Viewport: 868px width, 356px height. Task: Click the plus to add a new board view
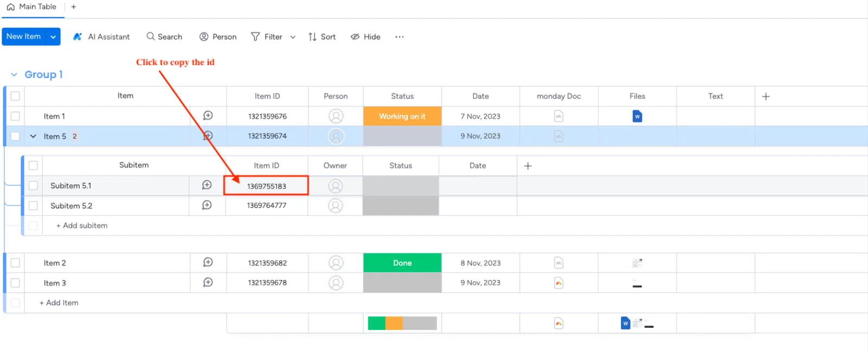74,7
